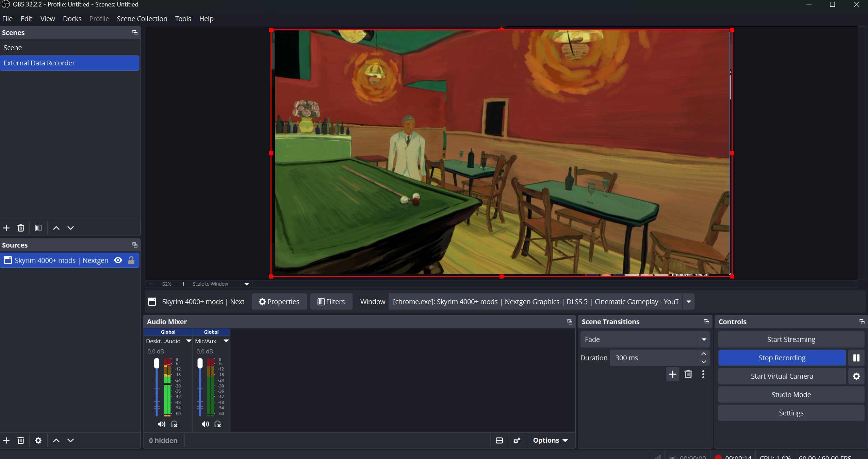Viewport: 868px width, 459px height.
Task: Move source up in Sources toolbar
Action: tap(56, 440)
